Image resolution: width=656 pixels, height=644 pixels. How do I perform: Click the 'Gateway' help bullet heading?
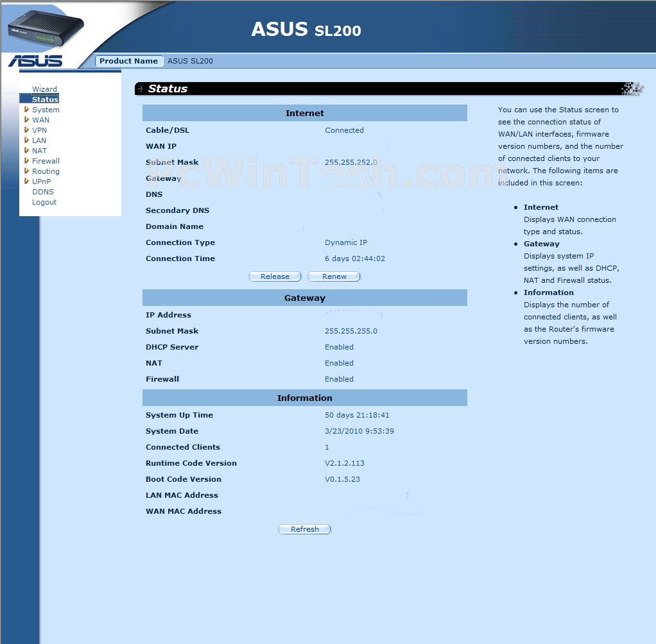(541, 244)
